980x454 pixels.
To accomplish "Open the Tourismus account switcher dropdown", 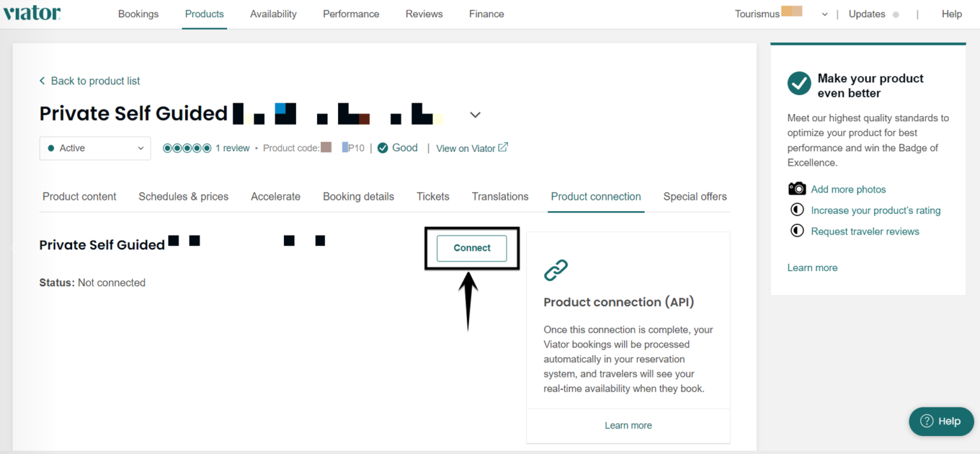I will (x=824, y=13).
